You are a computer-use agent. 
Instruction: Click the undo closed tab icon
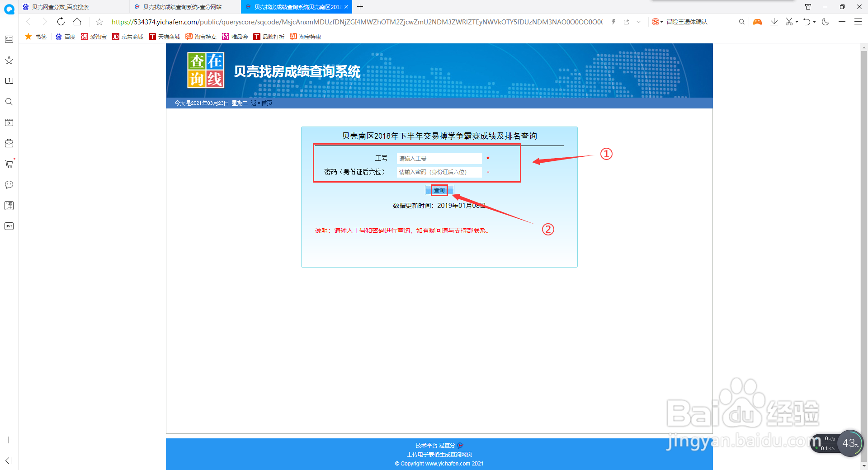pyautogui.click(x=807, y=22)
